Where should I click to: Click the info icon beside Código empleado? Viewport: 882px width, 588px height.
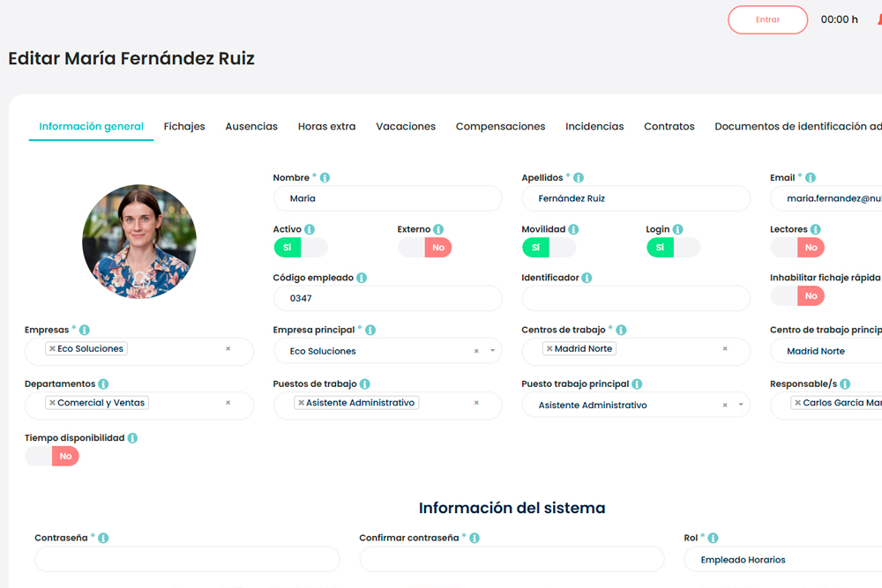362,278
